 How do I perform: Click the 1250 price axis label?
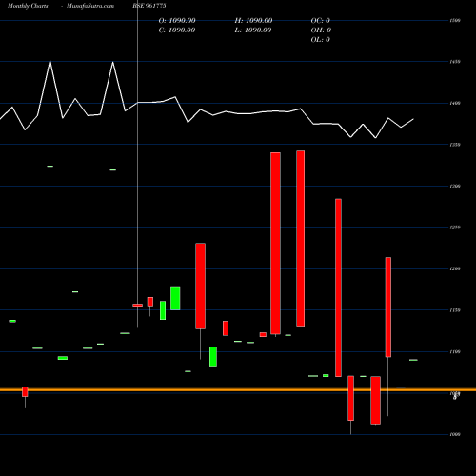coord(455,228)
